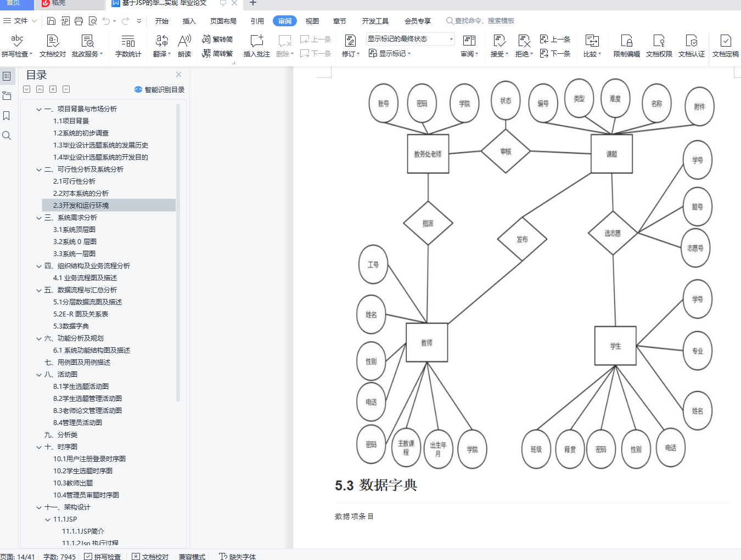Collapse 一、项目背景与市场分析 outline section
741x560 pixels.
point(39,109)
